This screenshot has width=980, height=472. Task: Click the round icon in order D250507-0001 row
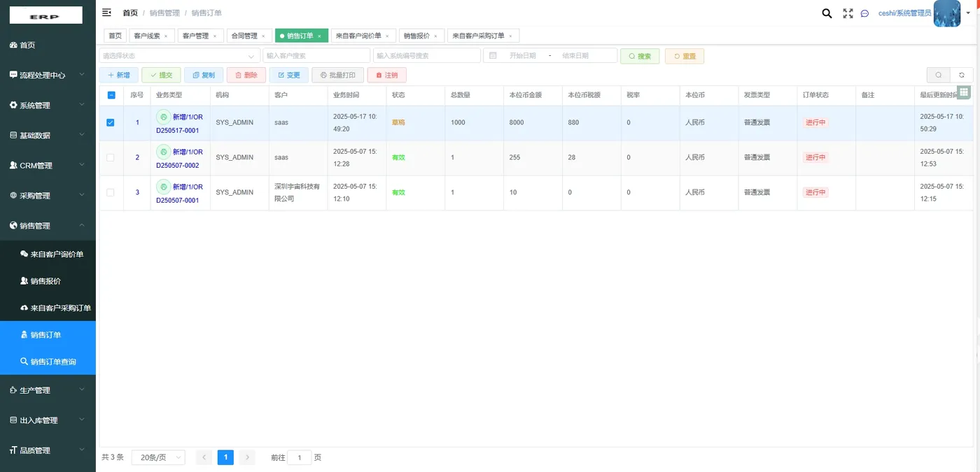point(163,187)
